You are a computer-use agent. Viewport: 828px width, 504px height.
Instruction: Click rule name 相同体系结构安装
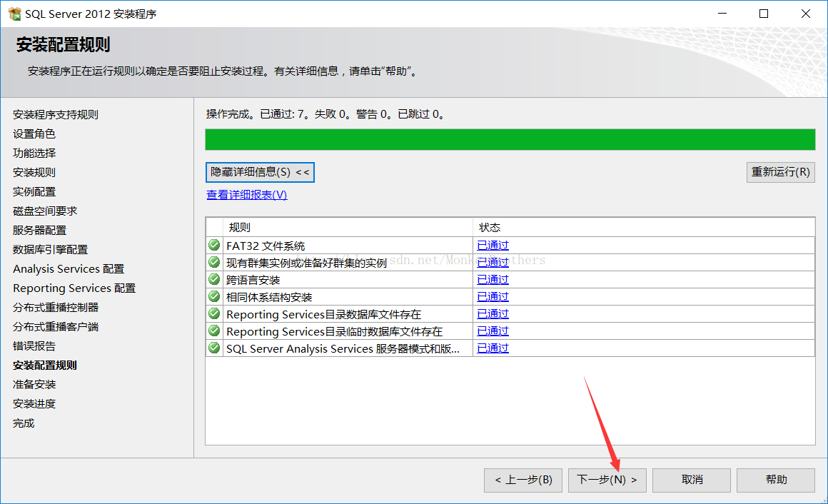coord(269,298)
